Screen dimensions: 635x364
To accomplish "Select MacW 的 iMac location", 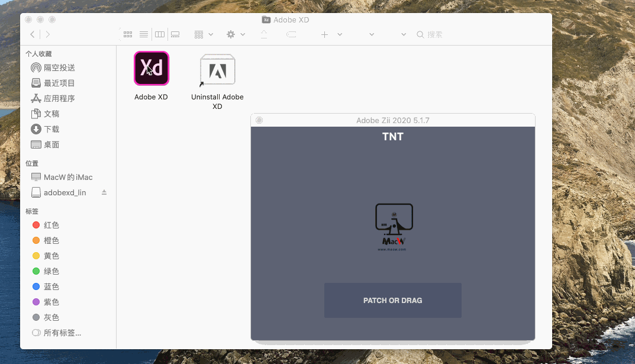I will pyautogui.click(x=67, y=177).
